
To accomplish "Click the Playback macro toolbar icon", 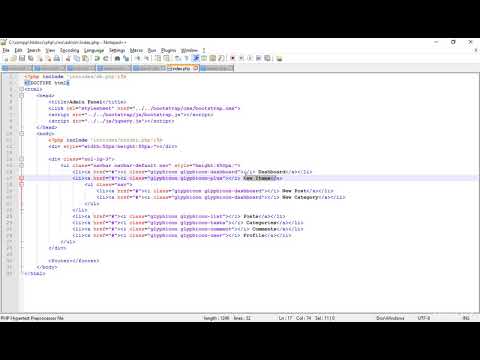I will pos(250,58).
